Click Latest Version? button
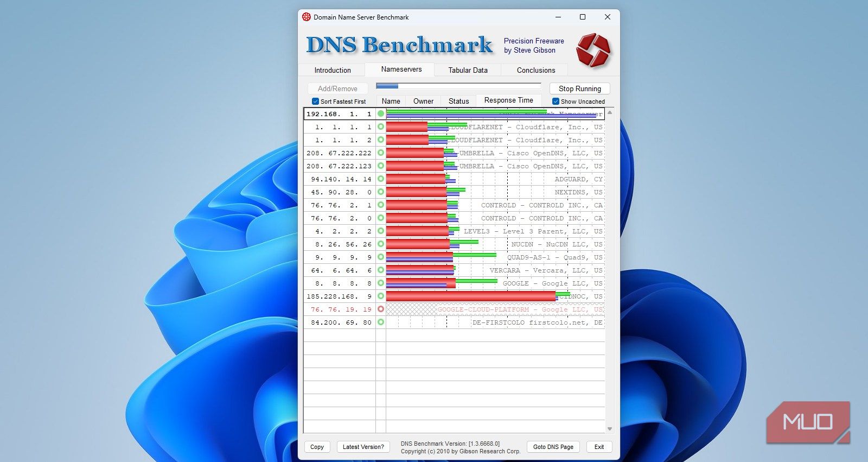This screenshot has width=868, height=462. [x=363, y=447]
